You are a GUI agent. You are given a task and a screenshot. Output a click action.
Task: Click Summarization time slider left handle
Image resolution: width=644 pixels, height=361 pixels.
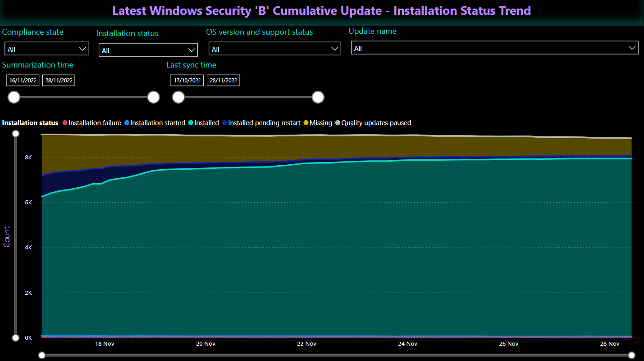[14, 97]
